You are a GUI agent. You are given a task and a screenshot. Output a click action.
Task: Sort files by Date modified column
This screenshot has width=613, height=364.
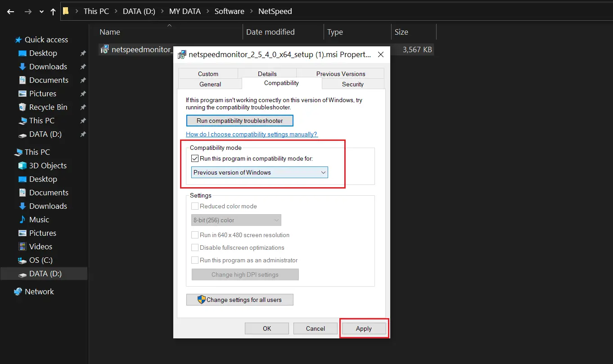tap(270, 32)
